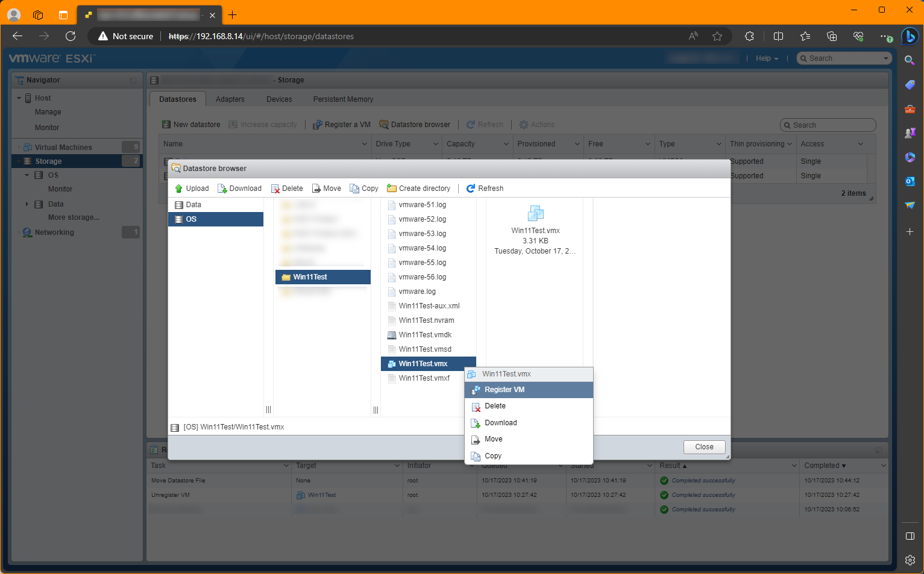
Task: Click the Win11Test.vmx preview thumbnail icon
Action: pos(535,213)
